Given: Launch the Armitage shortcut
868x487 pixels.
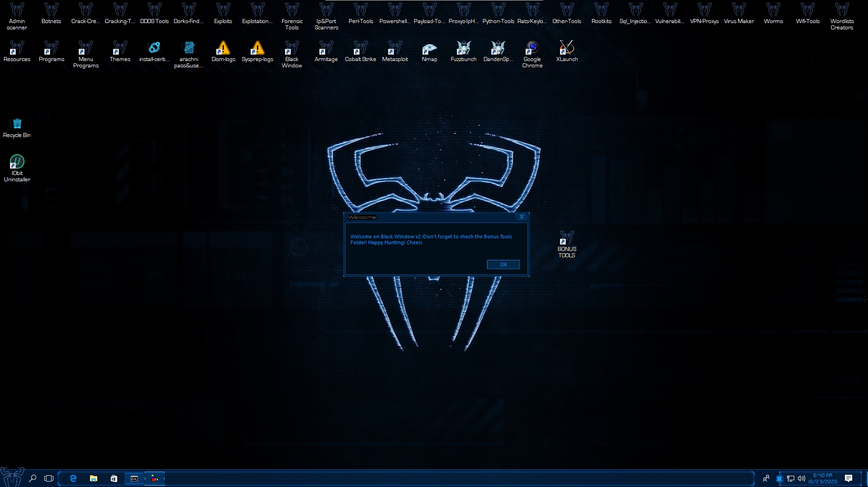Looking at the screenshot, I should 326,52.
